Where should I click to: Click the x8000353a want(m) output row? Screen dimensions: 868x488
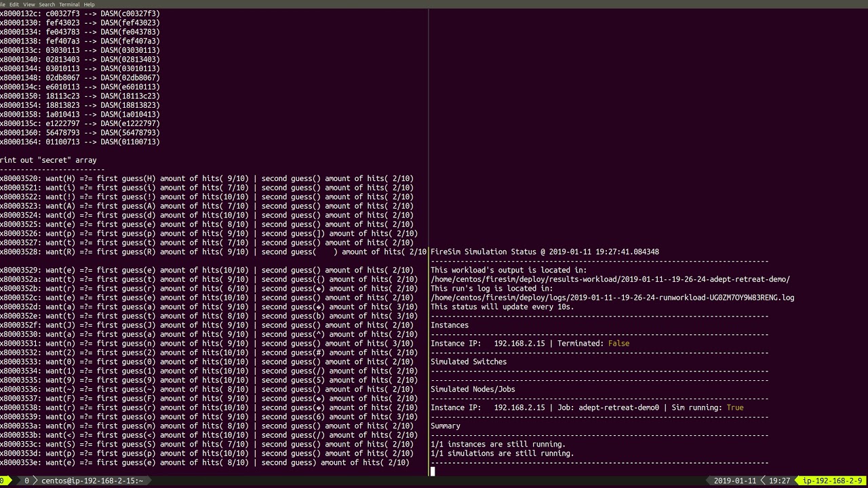(207, 426)
